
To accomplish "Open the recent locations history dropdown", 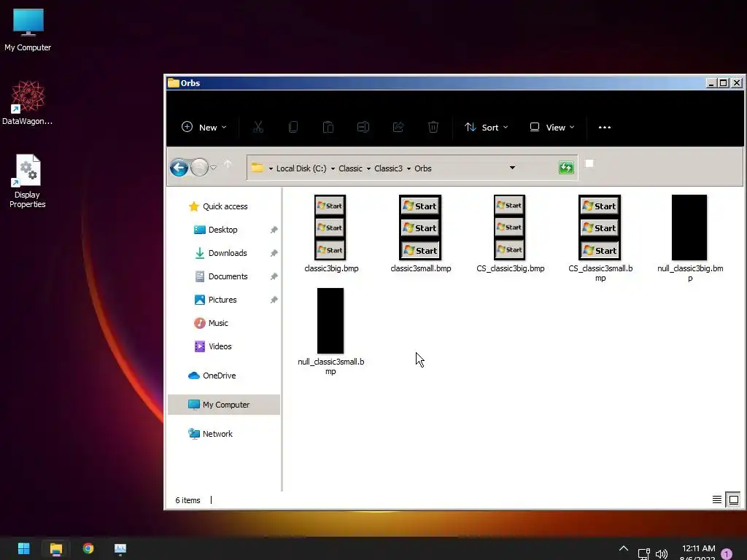I will [214, 168].
